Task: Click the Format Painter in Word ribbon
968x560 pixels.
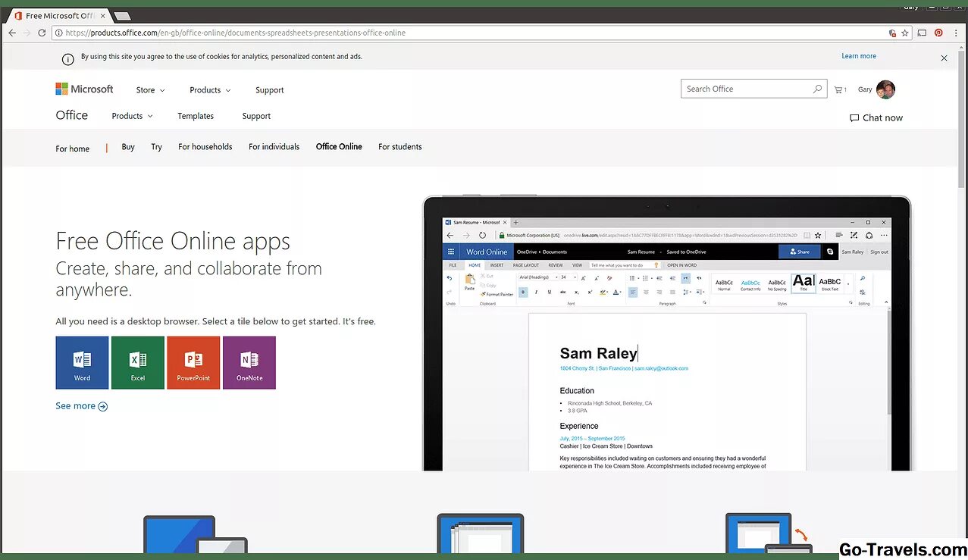Action: (x=497, y=294)
